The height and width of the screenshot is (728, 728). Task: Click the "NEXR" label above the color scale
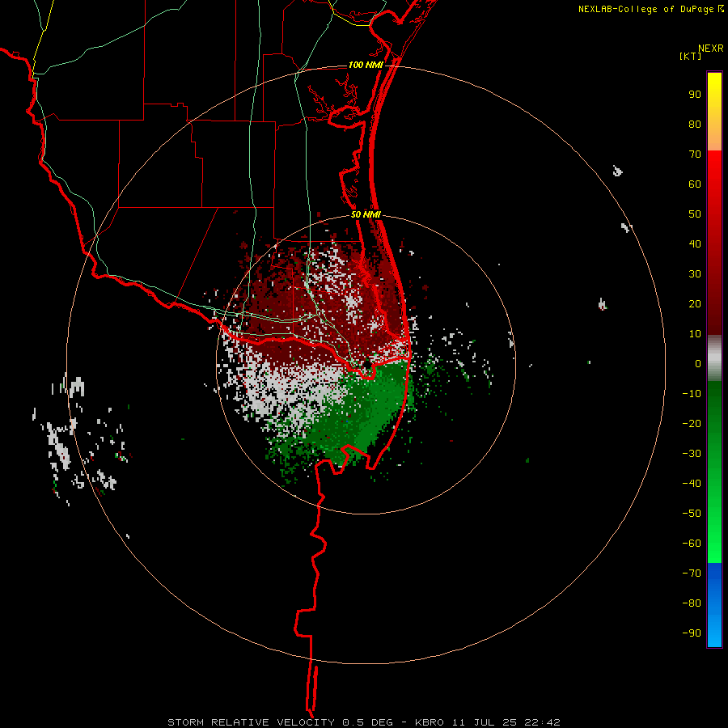(710, 49)
